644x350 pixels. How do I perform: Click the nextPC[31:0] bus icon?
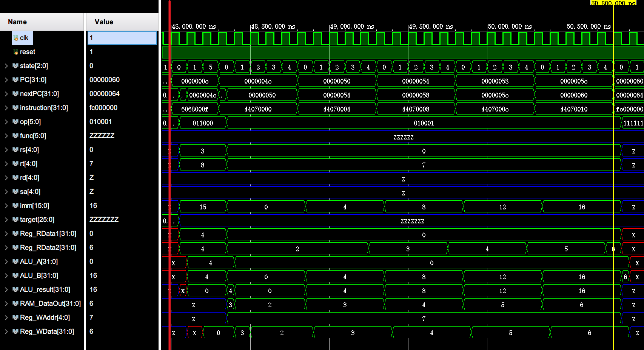pos(15,94)
